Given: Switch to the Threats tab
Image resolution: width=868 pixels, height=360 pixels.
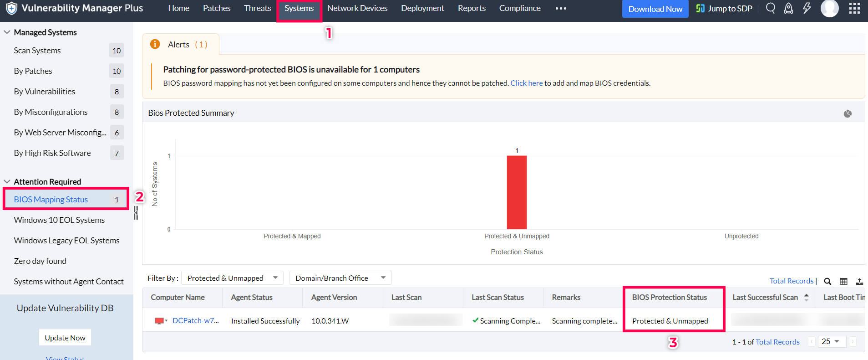Looking at the screenshot, I should point(257,8).
